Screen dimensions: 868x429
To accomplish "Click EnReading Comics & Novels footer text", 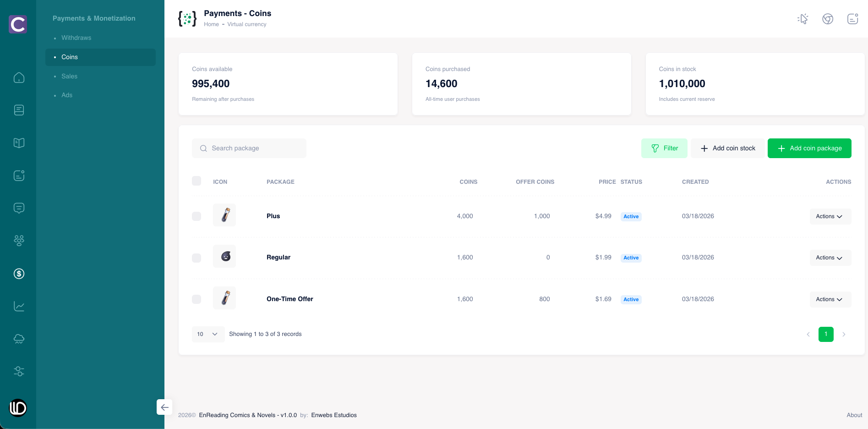I will (x=248, y=415).
